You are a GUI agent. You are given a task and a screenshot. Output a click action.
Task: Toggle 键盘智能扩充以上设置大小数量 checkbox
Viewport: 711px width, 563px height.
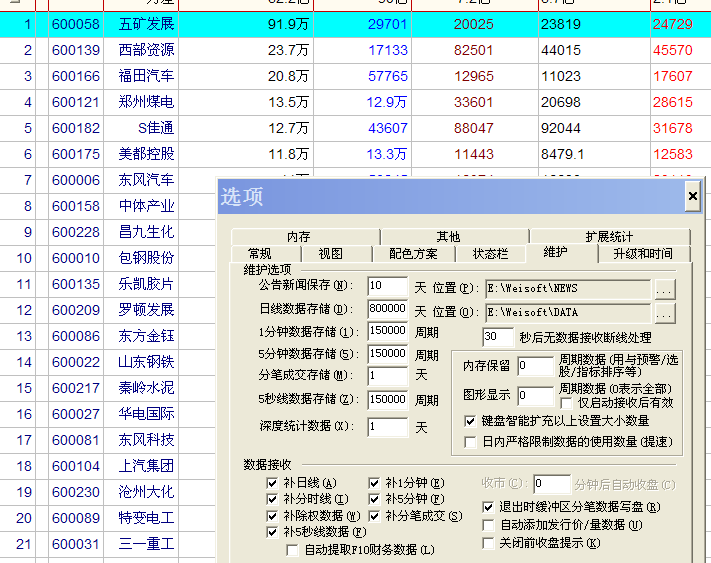point(470,421)
